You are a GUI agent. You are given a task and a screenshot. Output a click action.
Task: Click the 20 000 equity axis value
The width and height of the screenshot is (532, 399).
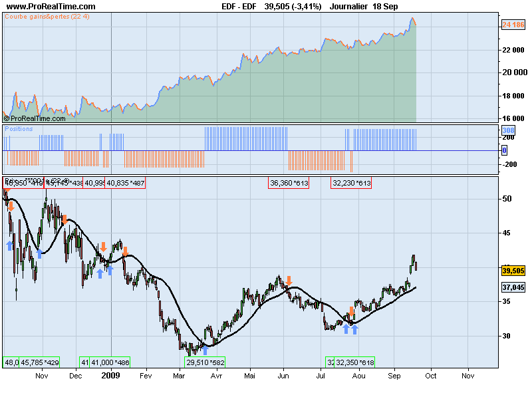(514, 72)
